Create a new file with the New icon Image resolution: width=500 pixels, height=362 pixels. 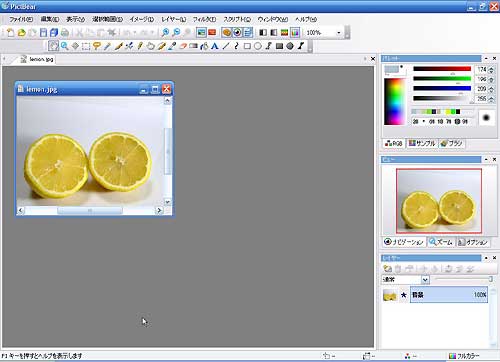point(10,33)
